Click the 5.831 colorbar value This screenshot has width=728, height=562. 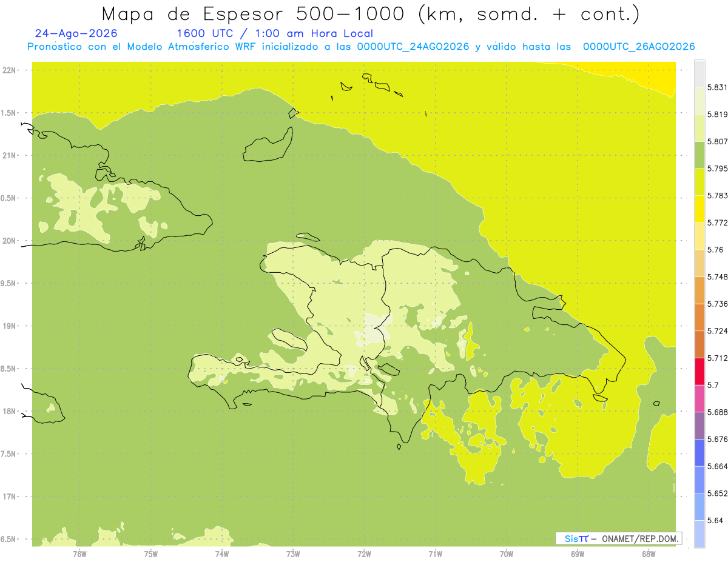click(717, 87)
